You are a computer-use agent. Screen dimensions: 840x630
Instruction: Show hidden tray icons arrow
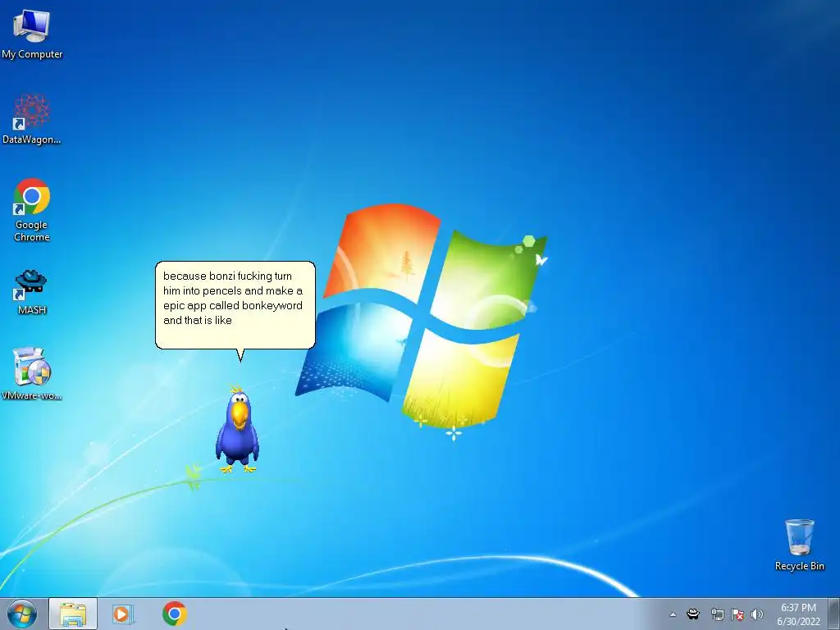coord(673,614)
